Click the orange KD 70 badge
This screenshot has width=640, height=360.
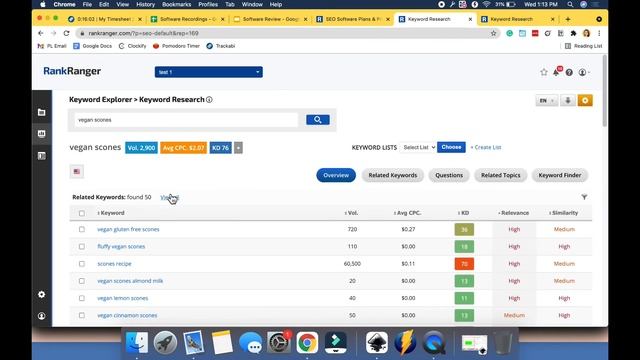tap(464, 264)
